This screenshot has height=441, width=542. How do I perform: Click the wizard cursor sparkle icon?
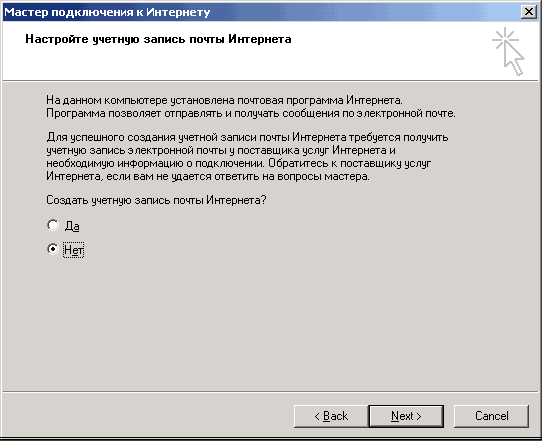tap(508, 51)
